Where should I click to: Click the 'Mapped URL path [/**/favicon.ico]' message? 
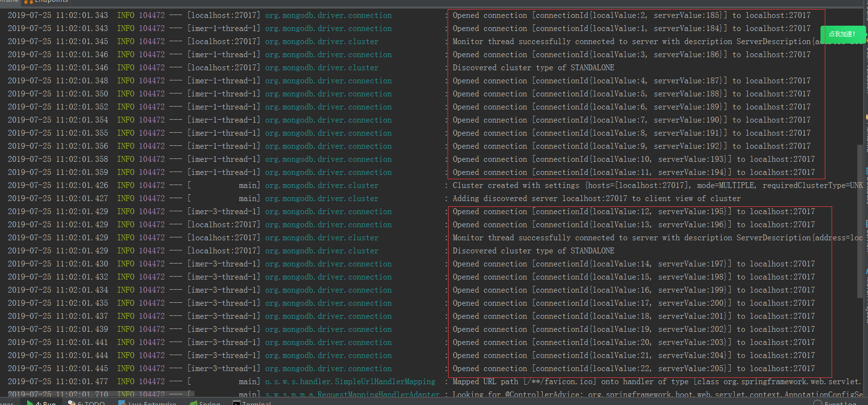pyautogui.click(x=658, y=382)
